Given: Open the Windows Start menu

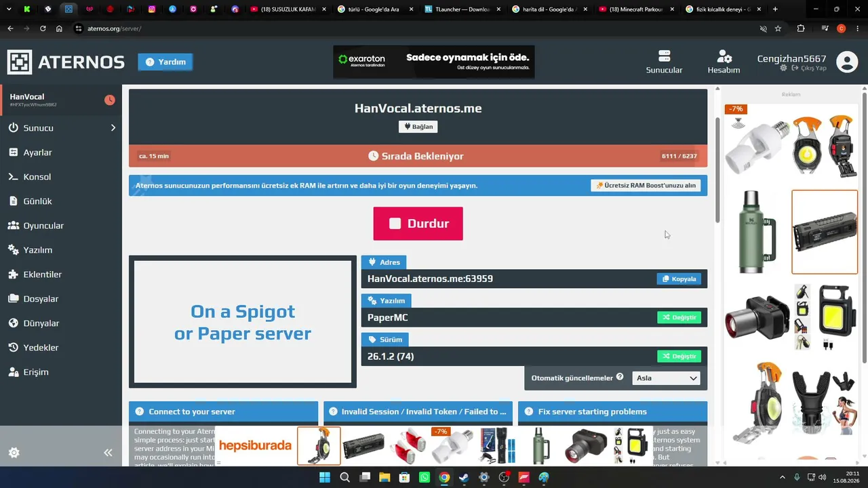Looking at the screenshot, I should [325, 477].
